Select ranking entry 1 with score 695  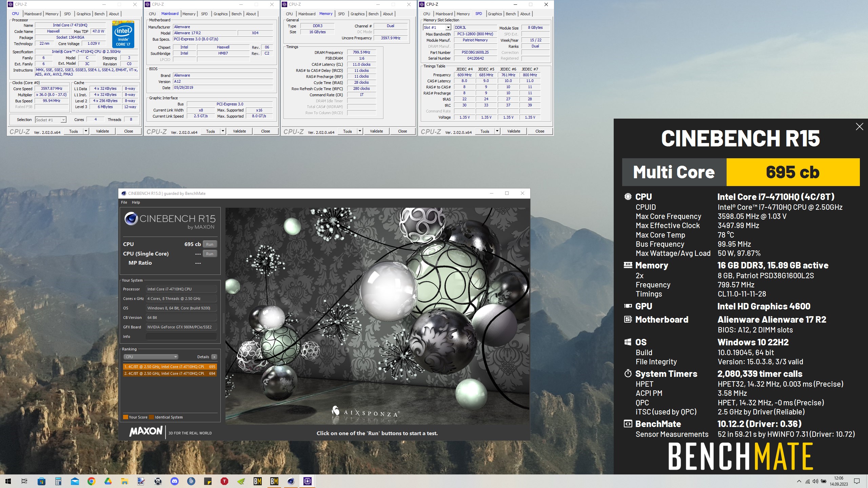[x=170, y=367]
